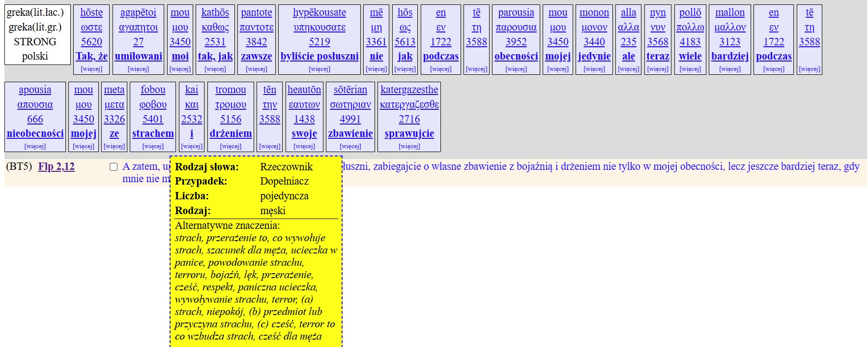This screenshot has width=868, height=347.
Task: Open Strong number 5401
Action: click(153, 119)
